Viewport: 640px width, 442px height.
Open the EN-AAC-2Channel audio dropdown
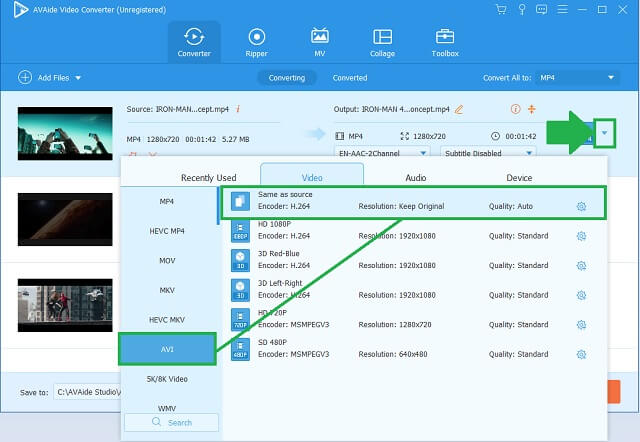point(382,153)
